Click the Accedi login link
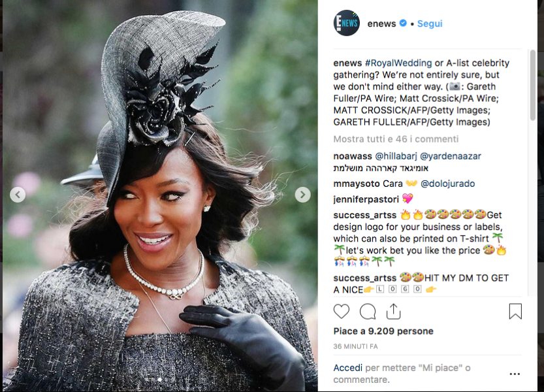This screenshot has height=392, width=544. tap(347, 368)
